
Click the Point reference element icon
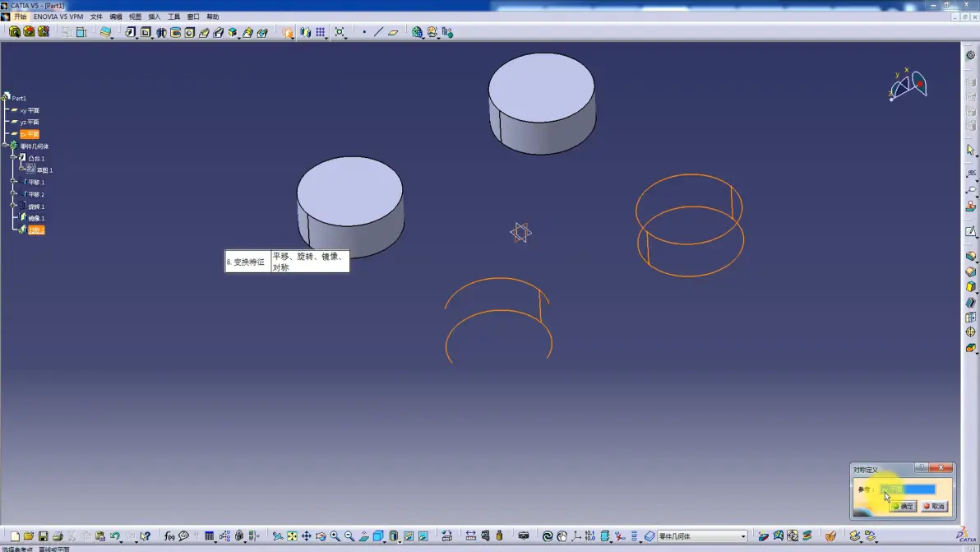tap(364, 32)
